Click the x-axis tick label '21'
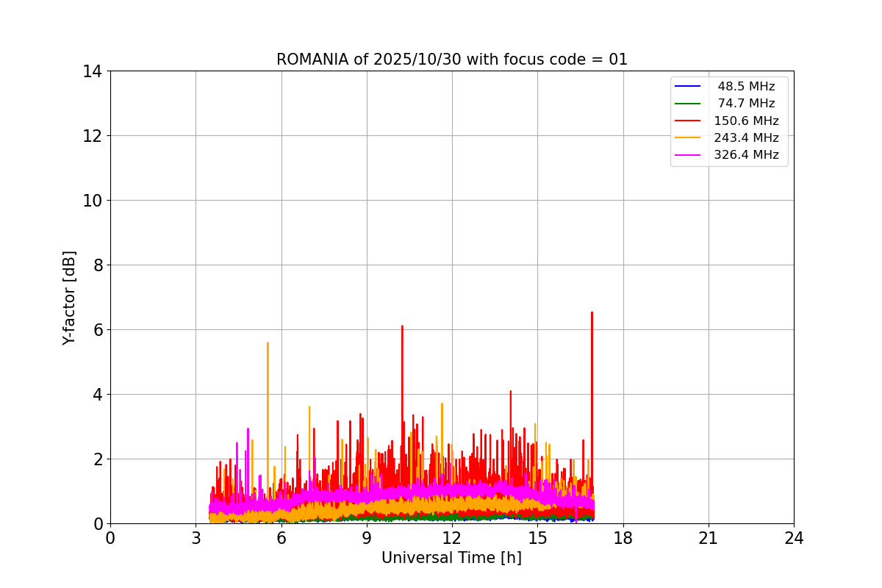Image resolution: width=882 pixels, height=588 pixels. 709,538
